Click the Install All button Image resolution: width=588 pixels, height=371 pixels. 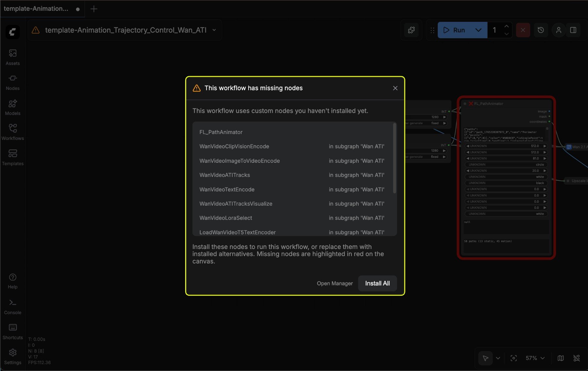click(377, 283)
